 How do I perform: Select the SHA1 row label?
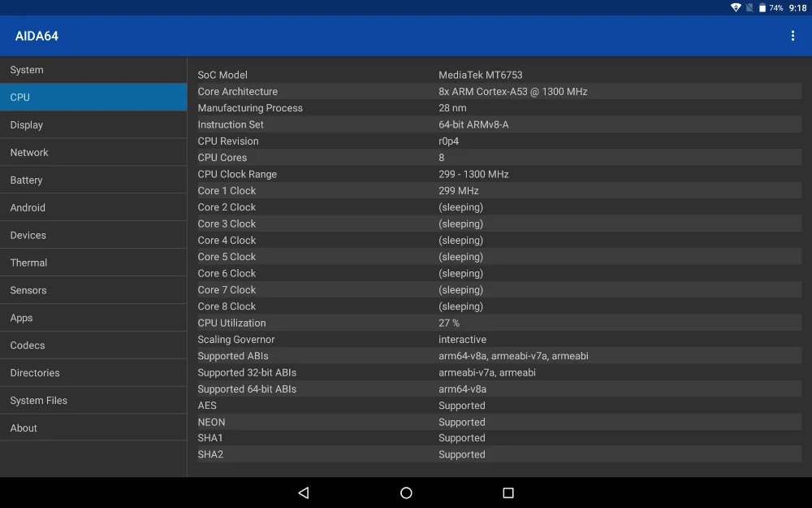point(209,438)
